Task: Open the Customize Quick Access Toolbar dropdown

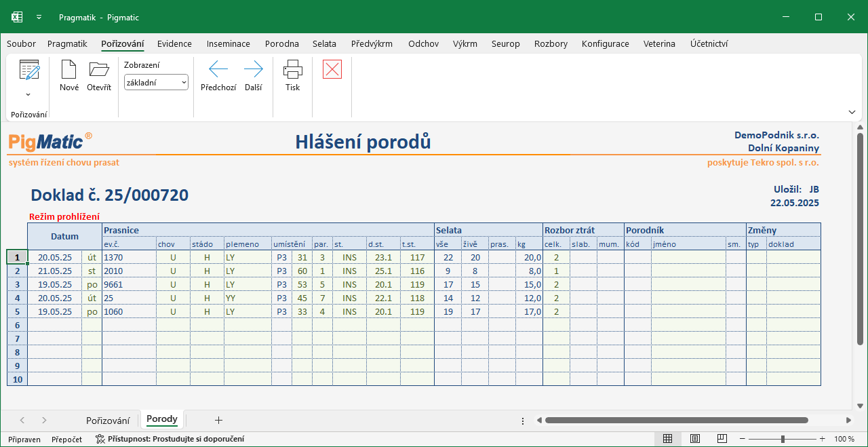Action: tap(39, 17)
